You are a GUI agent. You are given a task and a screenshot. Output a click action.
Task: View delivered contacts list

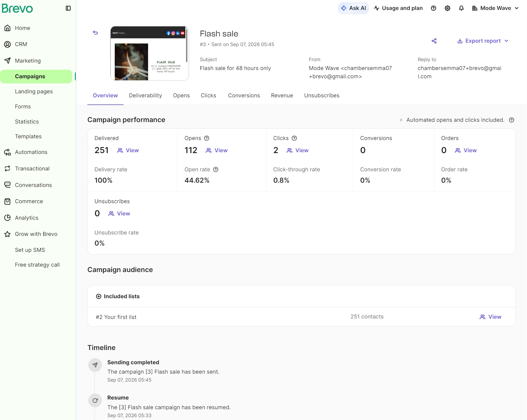coord(128,151)
